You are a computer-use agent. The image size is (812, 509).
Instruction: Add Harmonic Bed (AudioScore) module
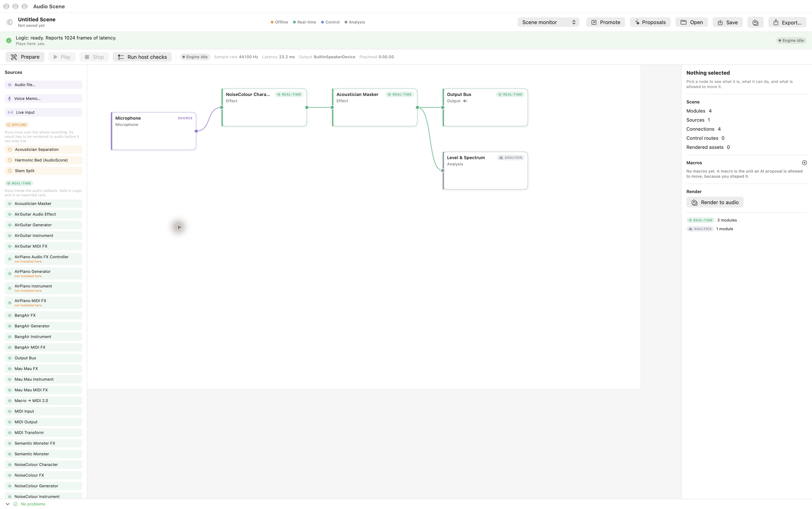43,160
